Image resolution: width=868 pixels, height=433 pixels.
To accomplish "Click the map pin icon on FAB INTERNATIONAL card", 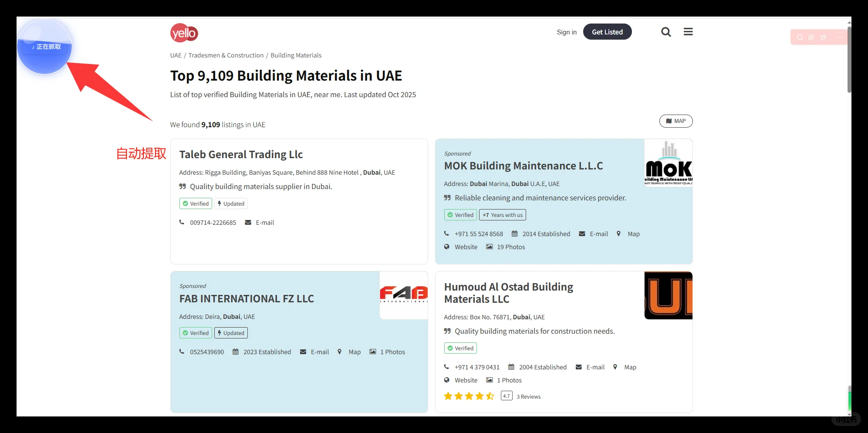I will click(339, 352).
